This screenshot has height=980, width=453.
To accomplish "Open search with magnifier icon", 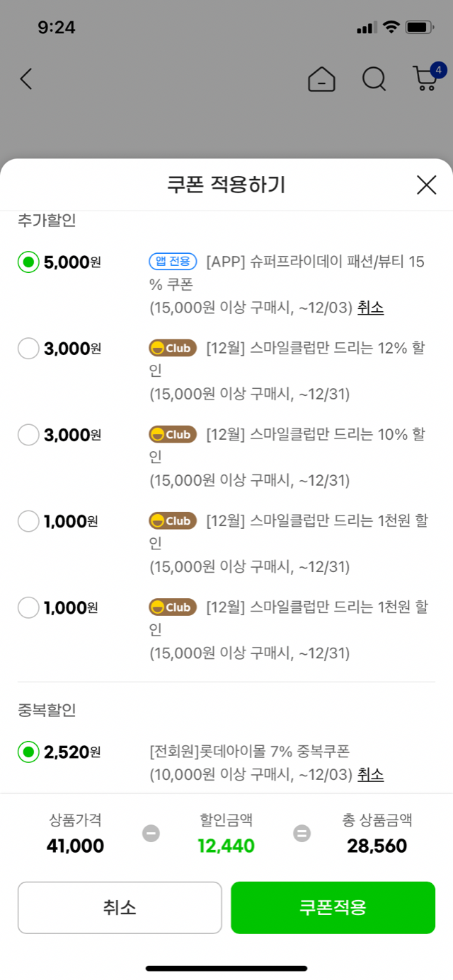I will pyautogui.click(x=374, y=78).
